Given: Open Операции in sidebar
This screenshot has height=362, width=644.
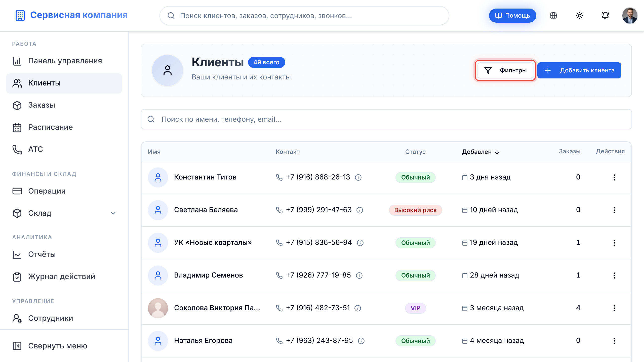Looking at the screenshot, I should click(x=64, y=191).
